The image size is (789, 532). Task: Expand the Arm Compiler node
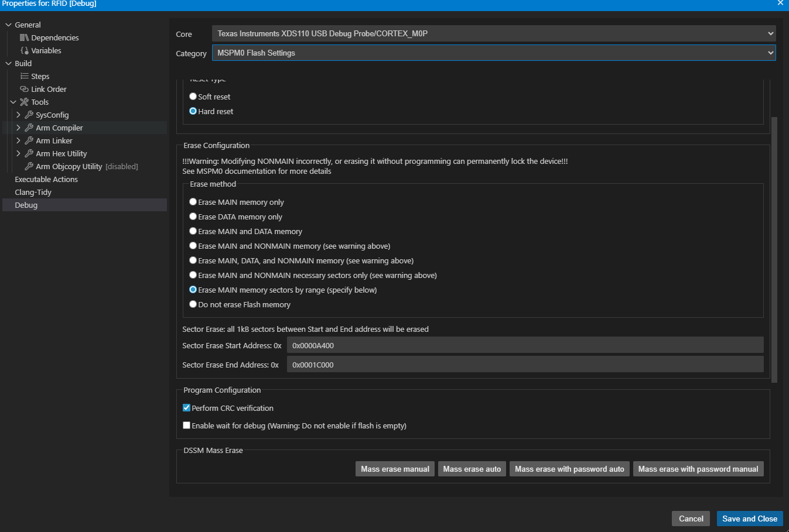tap(18, 128)
